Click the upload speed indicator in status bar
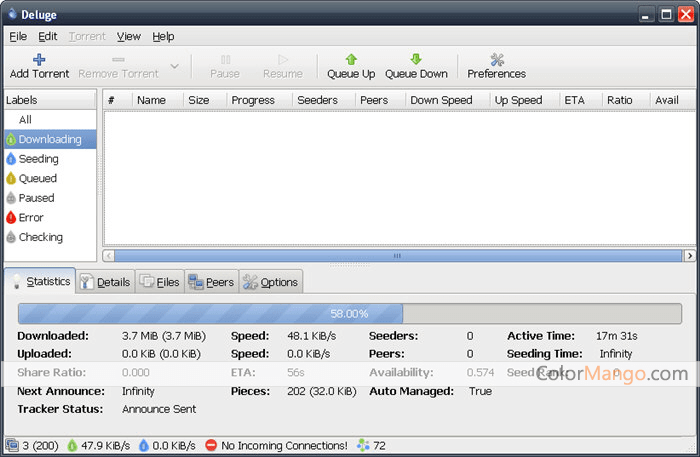Viewport: 700px width, 457px height. pyautogui.click(x=166, y=445)
